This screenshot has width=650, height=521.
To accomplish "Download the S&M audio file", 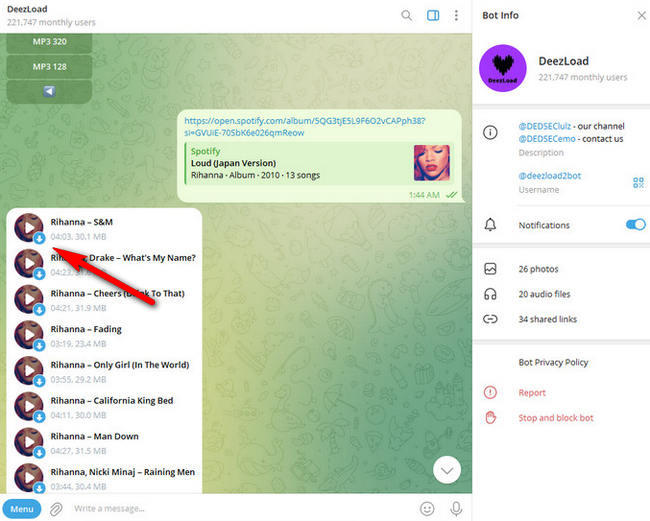I will click(x=39, y=238).
